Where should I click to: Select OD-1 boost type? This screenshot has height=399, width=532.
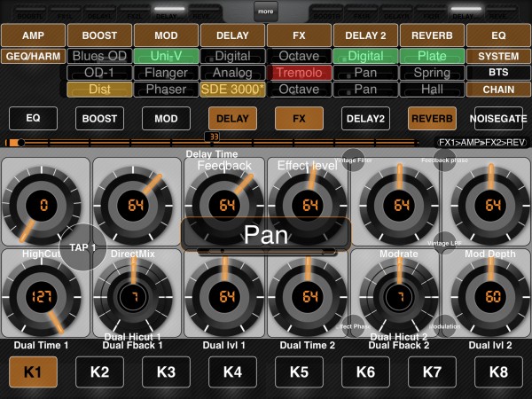tap(99, 73)
